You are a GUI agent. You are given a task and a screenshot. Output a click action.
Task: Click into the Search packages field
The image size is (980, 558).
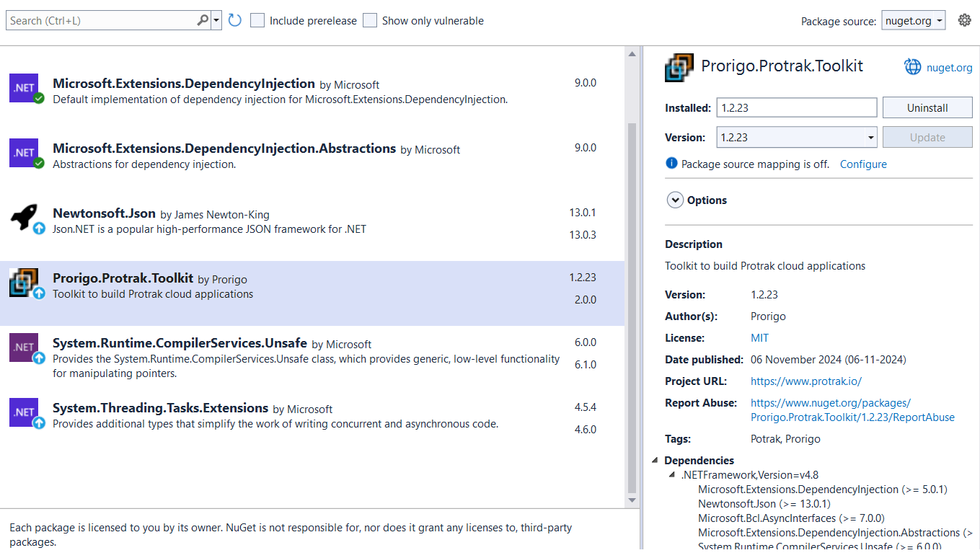coord(101,20)
